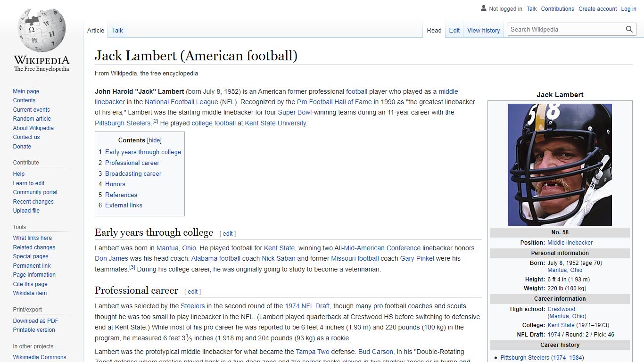Open Learn to edit link
644x362 pixels.
pos(29,183)
